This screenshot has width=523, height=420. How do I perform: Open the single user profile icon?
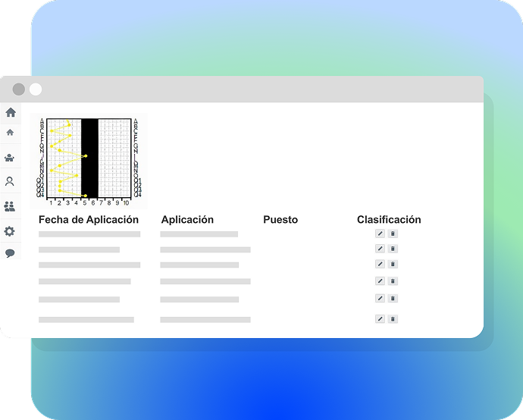(10, 182)
